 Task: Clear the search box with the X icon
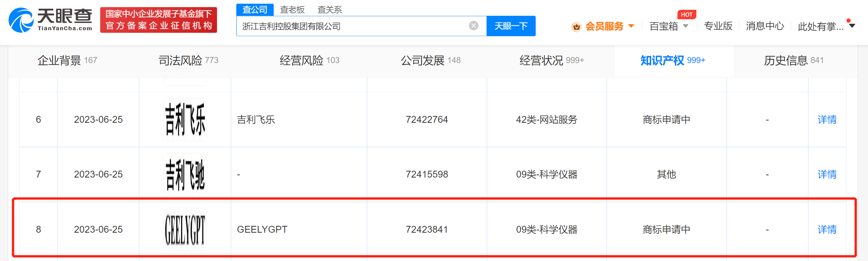(x=473, y=26)
